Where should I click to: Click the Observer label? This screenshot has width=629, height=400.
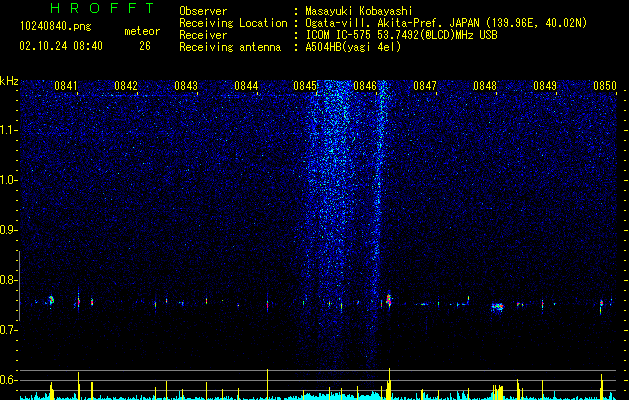(x=203, y=11)
